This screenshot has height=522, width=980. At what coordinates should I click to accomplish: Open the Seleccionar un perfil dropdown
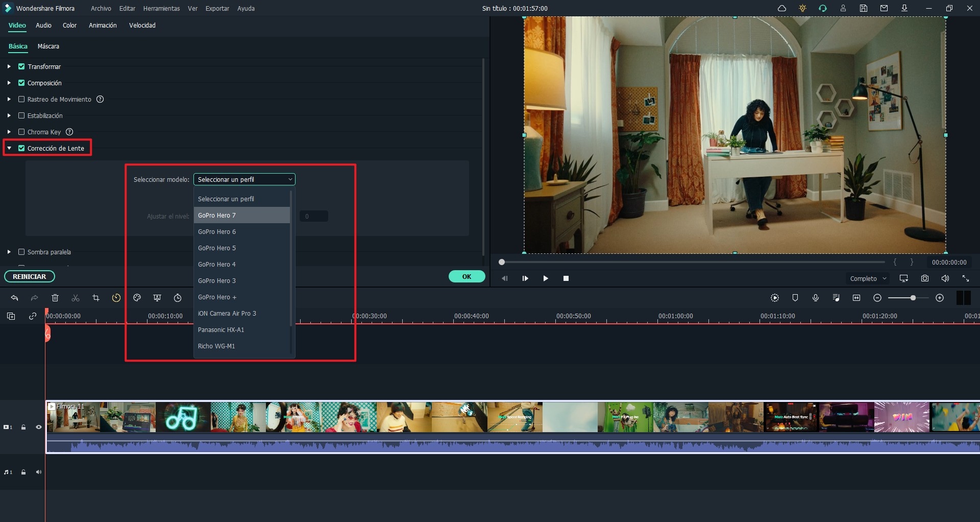[x=244, y=179]
